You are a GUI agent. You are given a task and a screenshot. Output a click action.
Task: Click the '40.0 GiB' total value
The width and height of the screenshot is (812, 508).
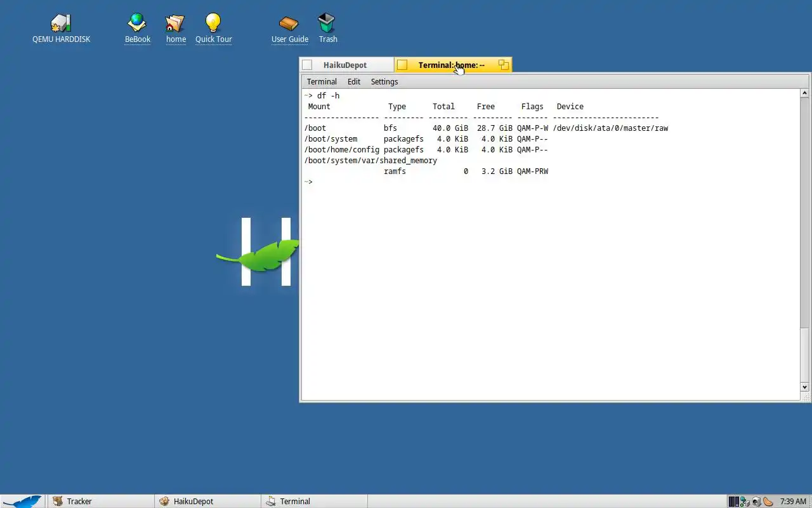tap(450, 128)
